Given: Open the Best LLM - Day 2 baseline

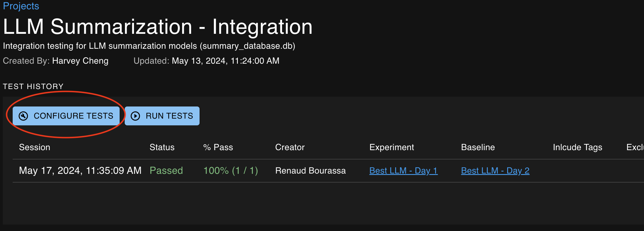Looking at the screenshot, I should pos(495,170).
